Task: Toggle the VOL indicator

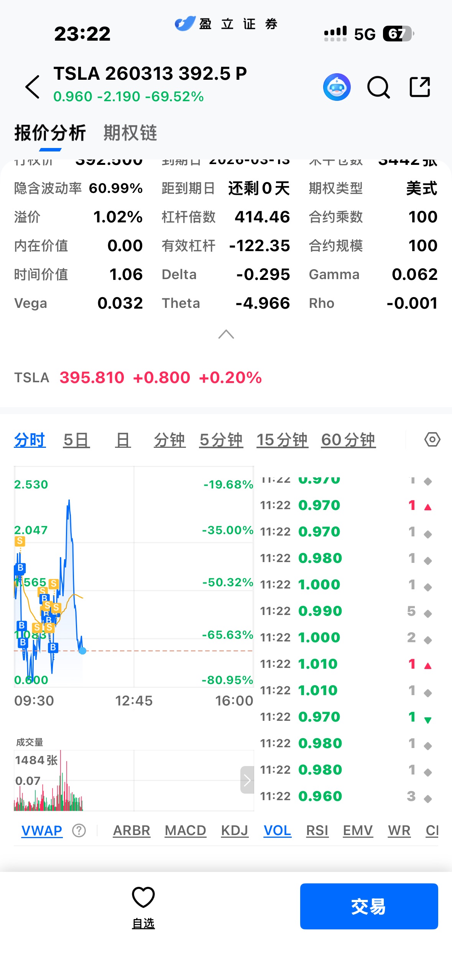Action: [x=277, y=831]
